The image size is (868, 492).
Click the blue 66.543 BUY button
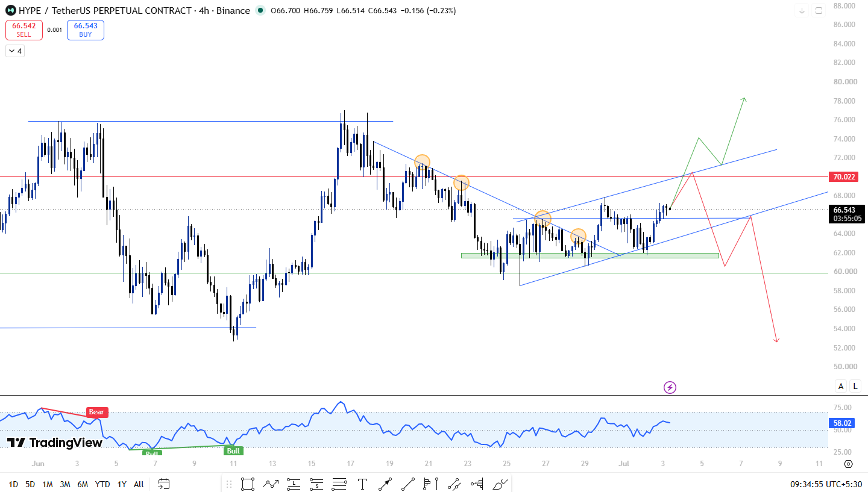(x=86, y=30)
